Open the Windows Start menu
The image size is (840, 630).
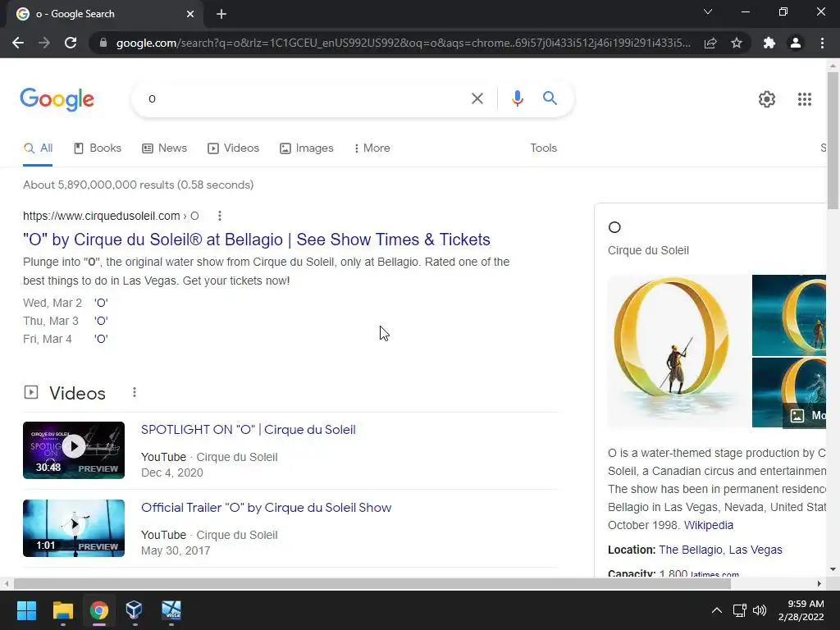pos(26,610)
